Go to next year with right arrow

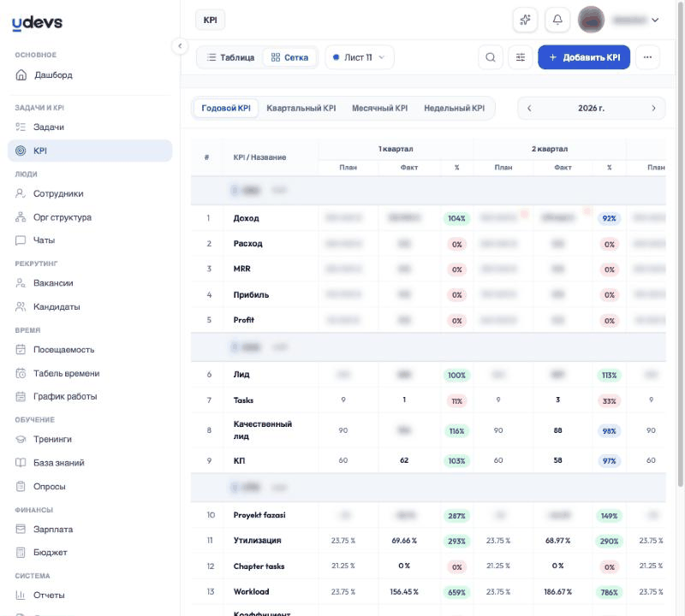coord(653,109)
